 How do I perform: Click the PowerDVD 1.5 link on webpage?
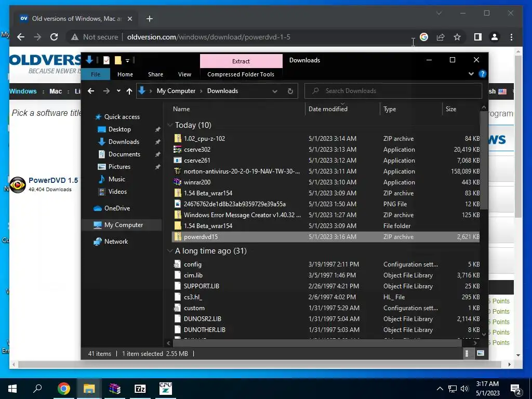[54, 180]
